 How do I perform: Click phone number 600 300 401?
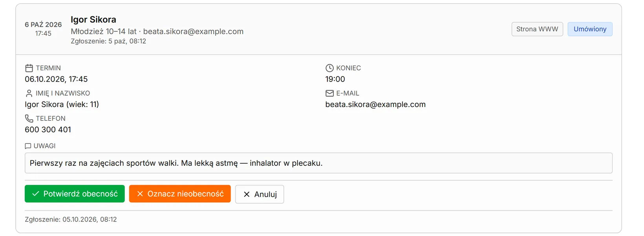pos(48,130)
